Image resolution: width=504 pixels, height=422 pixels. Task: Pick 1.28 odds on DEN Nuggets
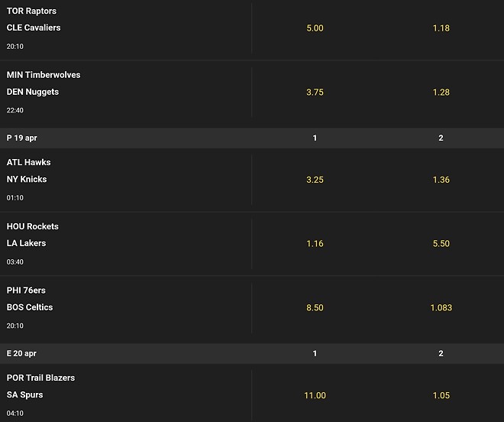click(441, 93)
